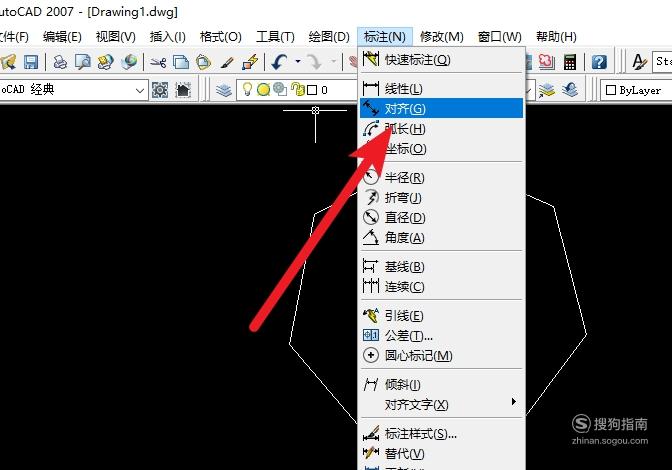The height and width of the screenshot is (470, 672).
Task: Toggle layer 0 on/off lightbulb
Action: click(x=247, y=89)
